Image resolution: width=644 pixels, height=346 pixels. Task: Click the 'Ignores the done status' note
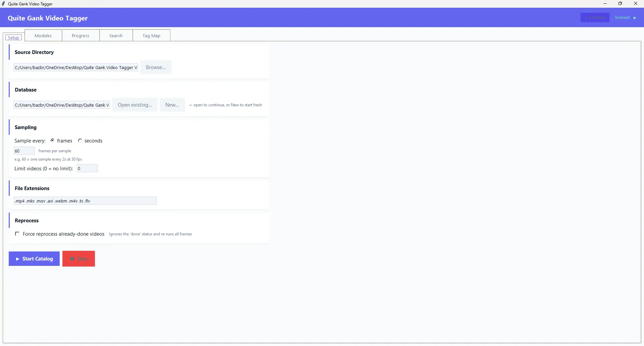151,234
